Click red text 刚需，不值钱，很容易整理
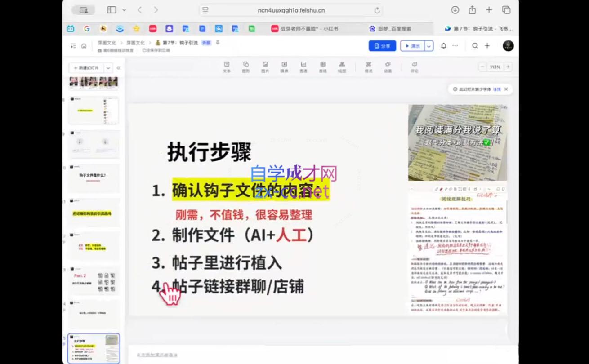Screen dimensions: 589x364 click(x=244, y=215)
